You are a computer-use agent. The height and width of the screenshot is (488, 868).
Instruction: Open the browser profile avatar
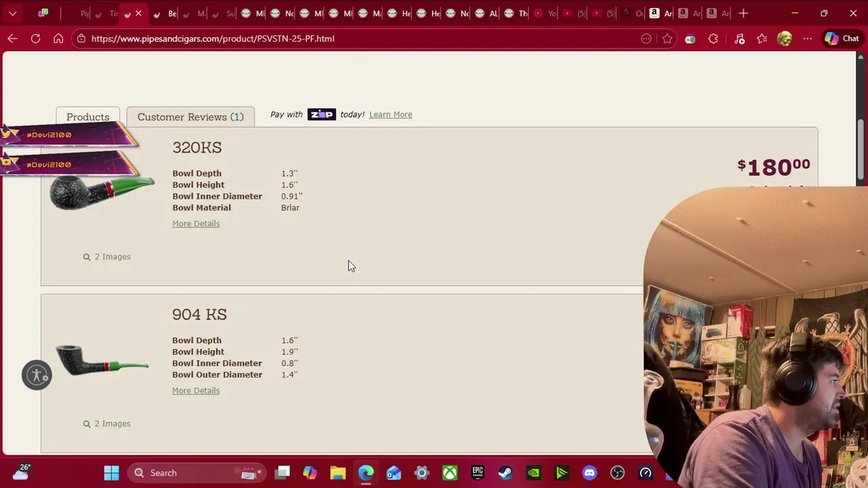pos(785,39)
